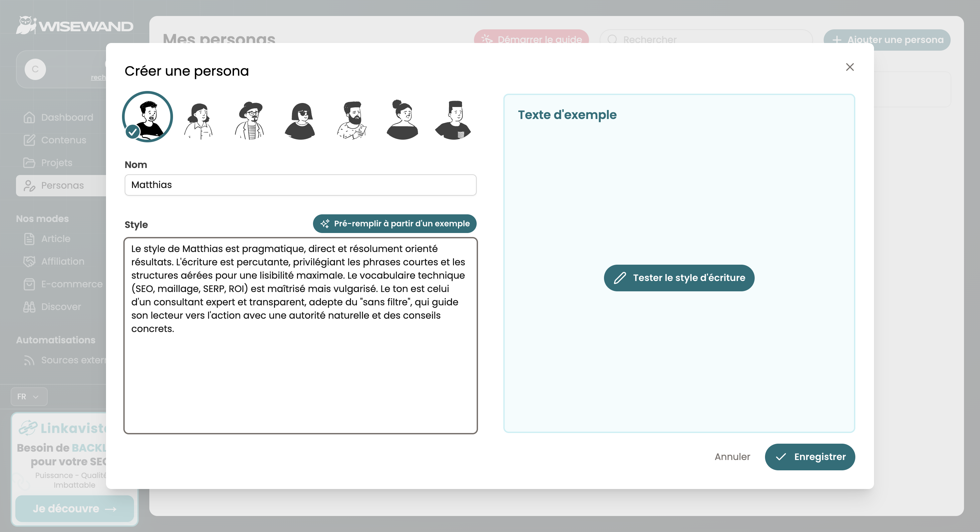Image resolution: width=980 pixels, height=532 pixels.
Task: Select the Personas sidebar icon
Action: [x=30, y=185]
